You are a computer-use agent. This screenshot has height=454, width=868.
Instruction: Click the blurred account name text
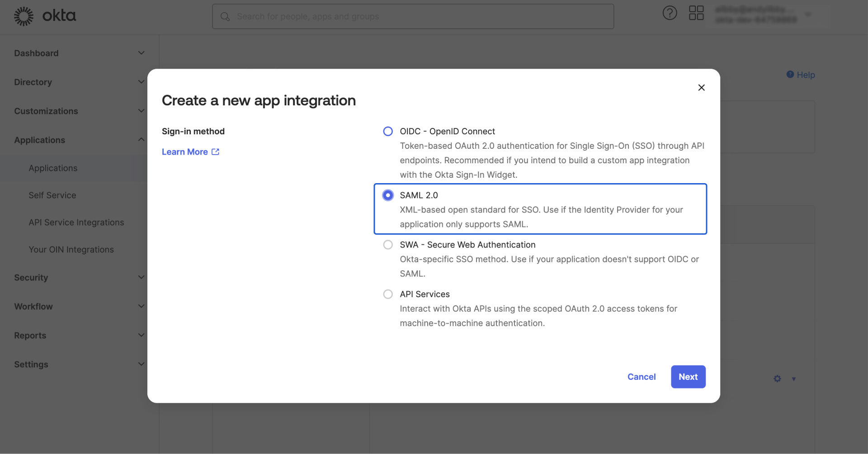pyautogui.click(x=756, y=14)
